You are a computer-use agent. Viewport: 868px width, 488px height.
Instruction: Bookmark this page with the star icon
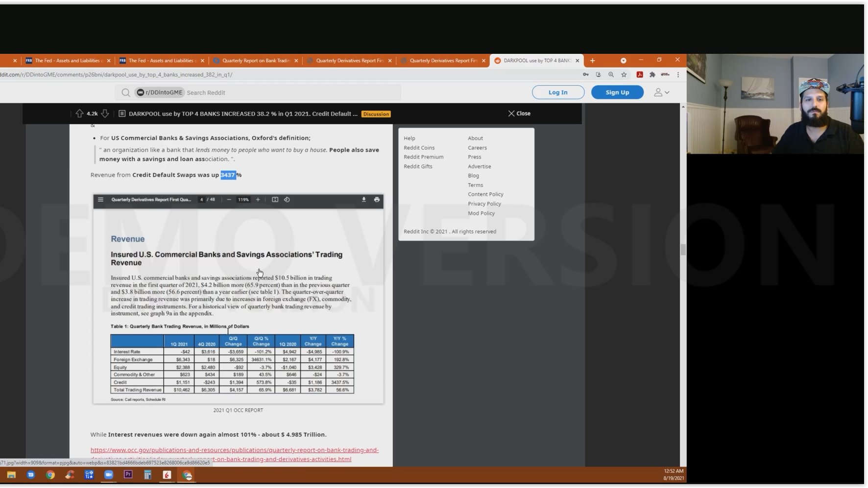(x=624, y=74)
